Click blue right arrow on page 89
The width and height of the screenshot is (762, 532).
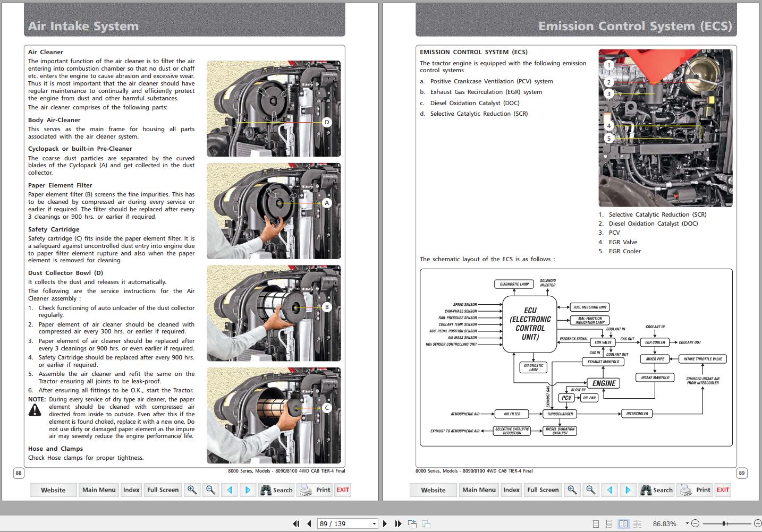pyautogui.click(x=628, y=490)
